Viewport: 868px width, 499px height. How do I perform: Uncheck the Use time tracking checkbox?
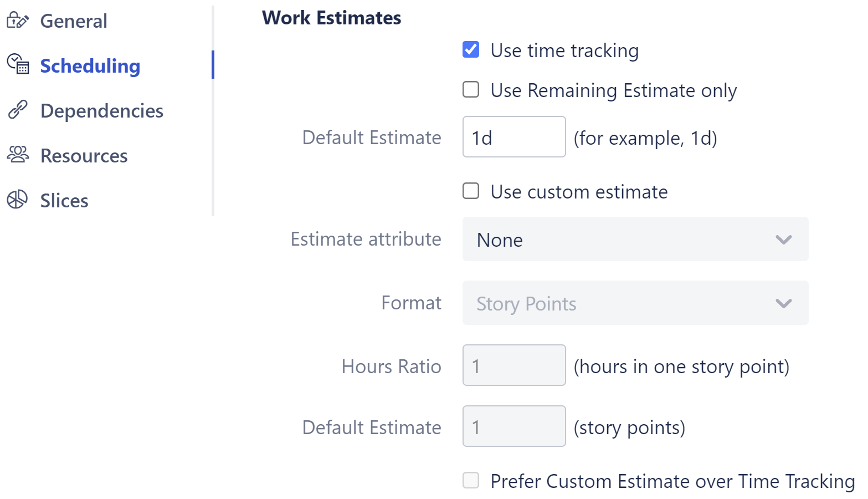[x=471, y=50]
